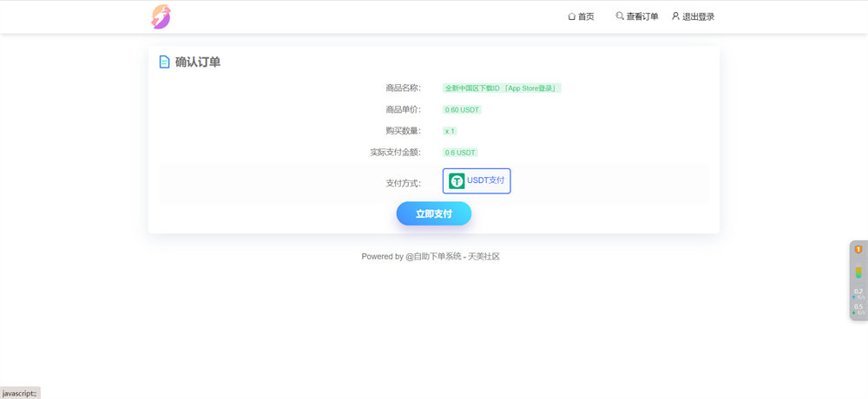Click the document icon next to 确认订单
Image resolution: width=868 pixels, height=399 pixels.
click(x=164, y=62)
